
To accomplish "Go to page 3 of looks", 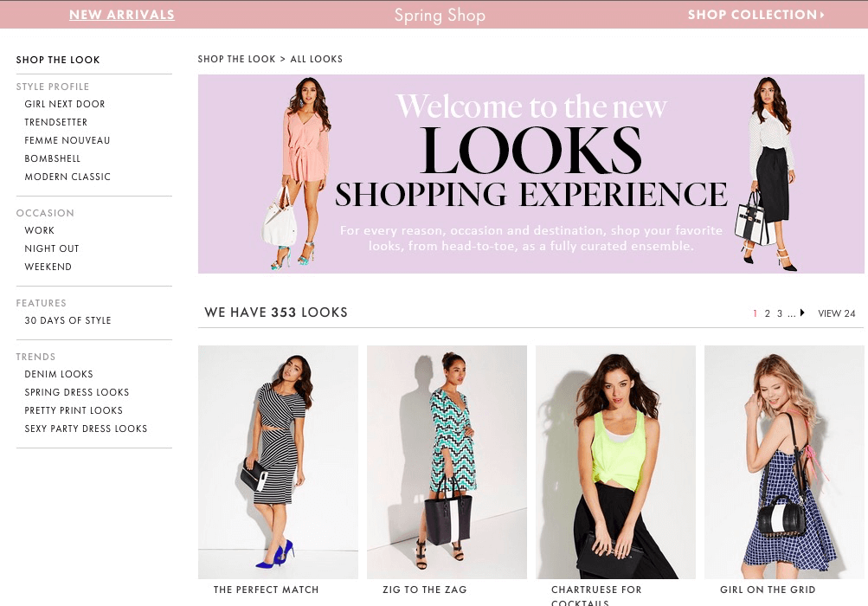I will coord(780,313).
